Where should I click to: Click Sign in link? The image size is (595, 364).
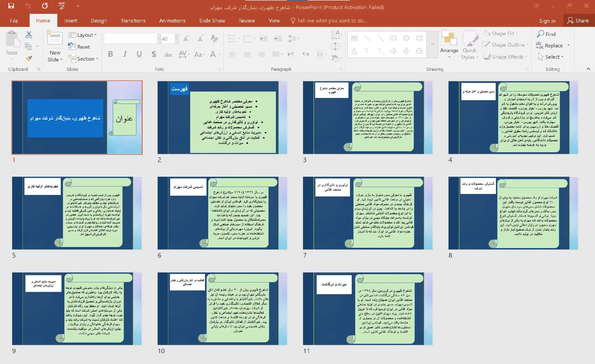point(547,21)
